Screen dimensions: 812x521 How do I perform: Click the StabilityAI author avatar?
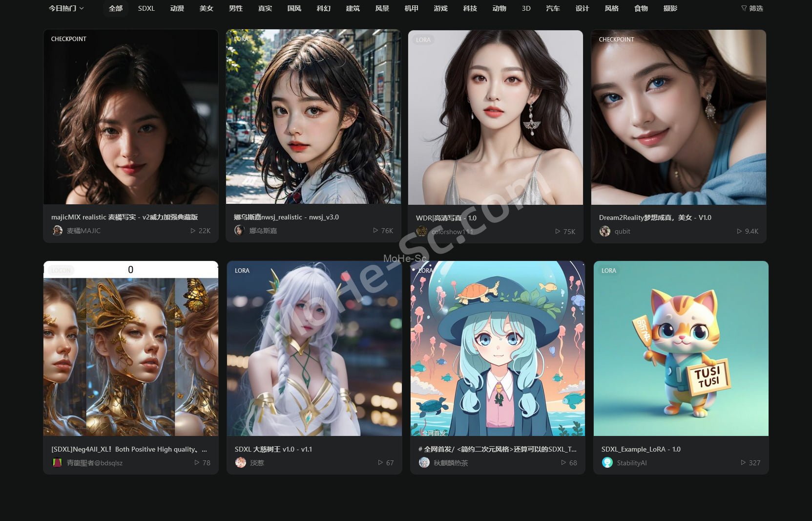pos(607,462)
